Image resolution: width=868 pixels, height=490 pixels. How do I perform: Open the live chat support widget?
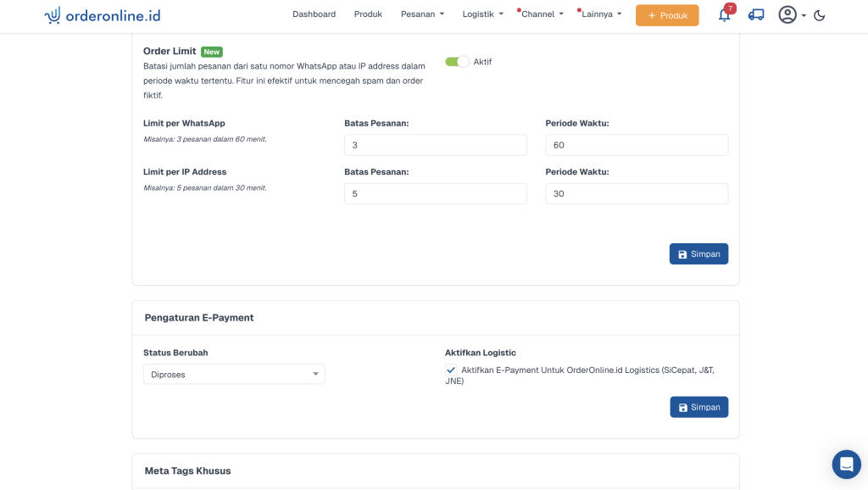click(846, 465)
